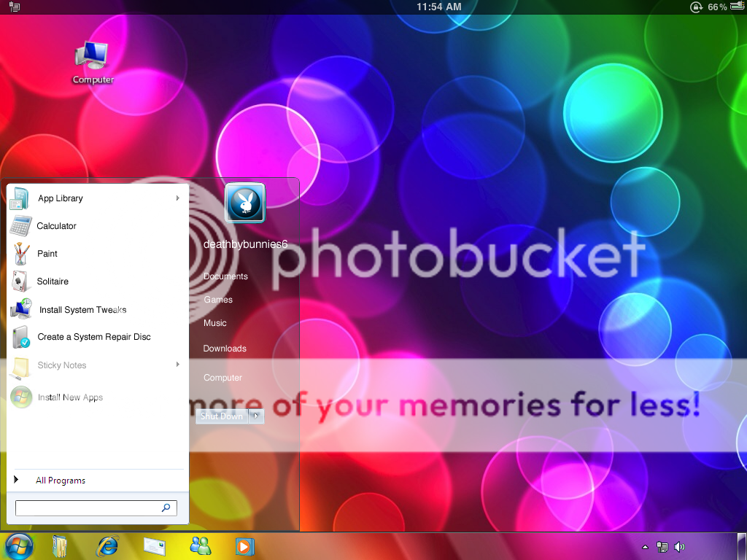Click the Show Desktop strip on the taskbar

[741, 546]
